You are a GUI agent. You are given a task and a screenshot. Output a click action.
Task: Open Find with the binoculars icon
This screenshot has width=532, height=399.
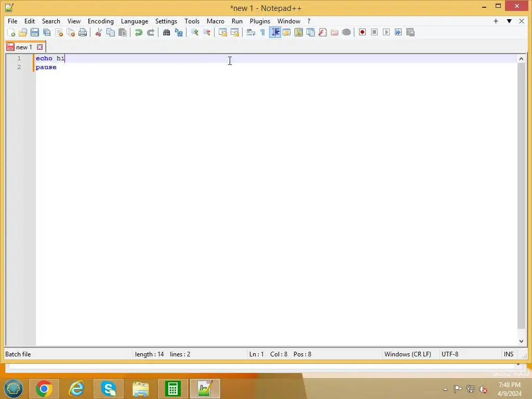[166, 32]
